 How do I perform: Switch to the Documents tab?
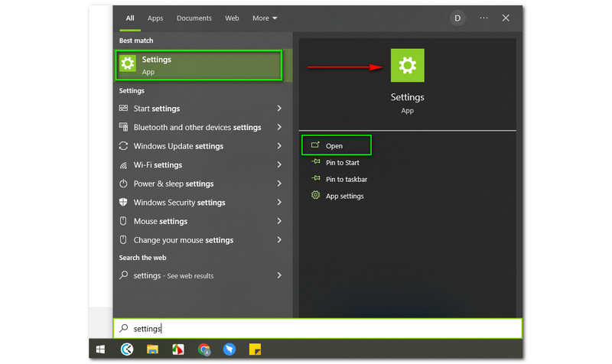click(194, 18)
